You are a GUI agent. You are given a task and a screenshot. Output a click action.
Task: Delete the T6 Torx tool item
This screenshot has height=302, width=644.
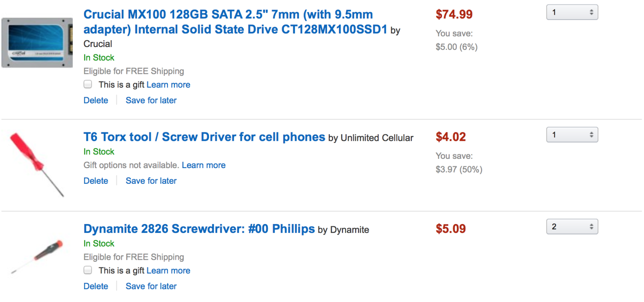96,181
